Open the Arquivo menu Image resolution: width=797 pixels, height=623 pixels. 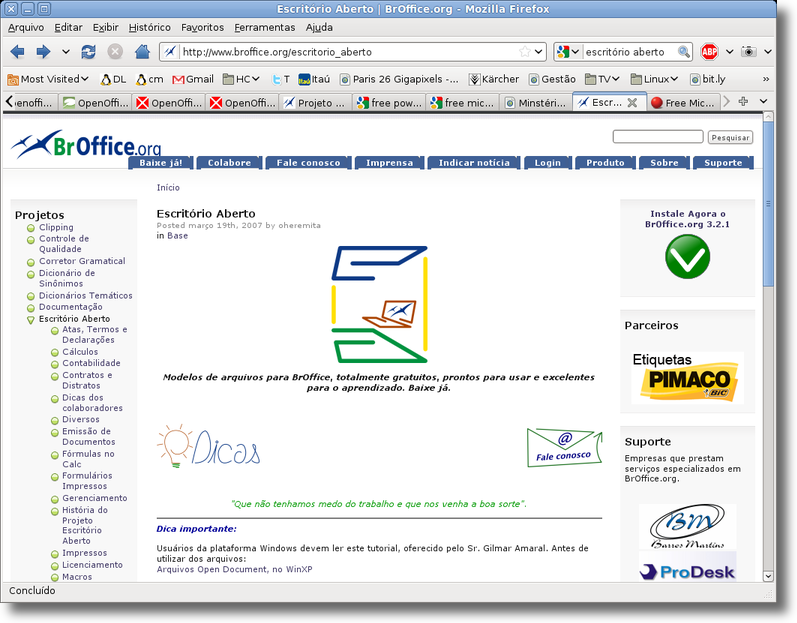pyautogui.click(x=26, y=27)
